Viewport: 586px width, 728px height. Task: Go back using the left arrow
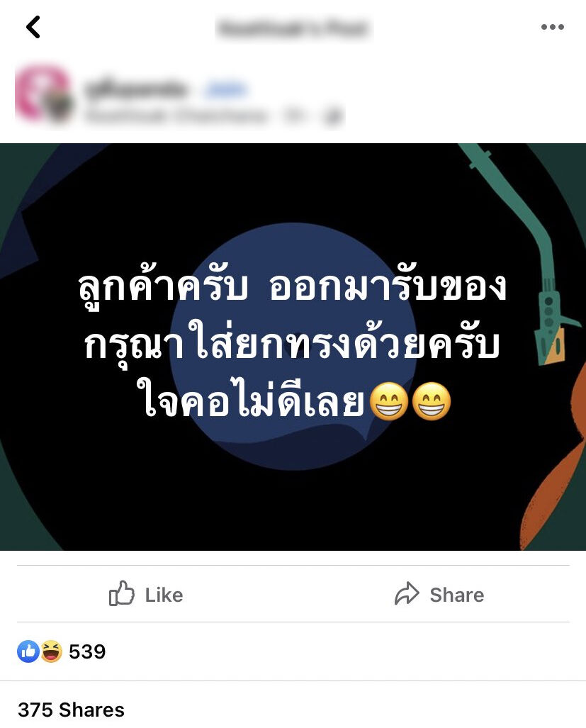tap(33, 27)
